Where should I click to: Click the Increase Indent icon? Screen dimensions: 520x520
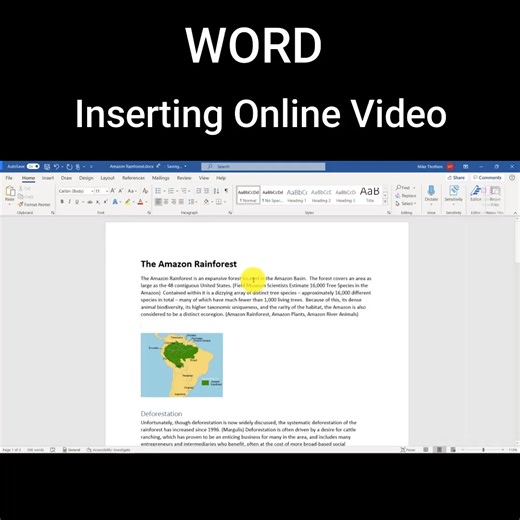pyautogui.click(x=206, y=191)
